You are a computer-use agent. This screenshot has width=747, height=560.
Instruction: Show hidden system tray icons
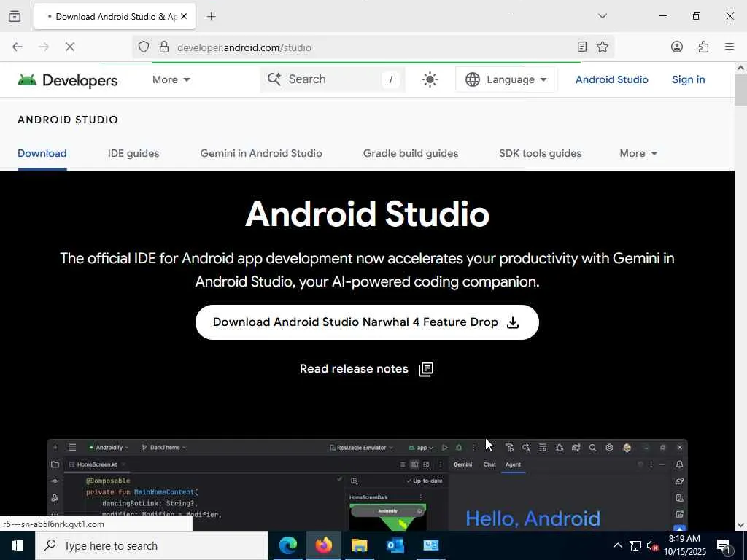click(617, 545)
